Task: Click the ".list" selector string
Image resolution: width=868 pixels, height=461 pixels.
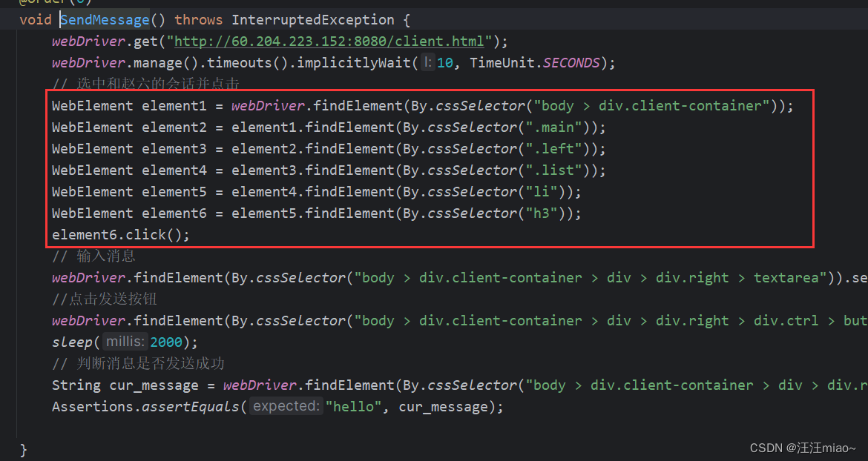Action: click(x=553, y=170)
